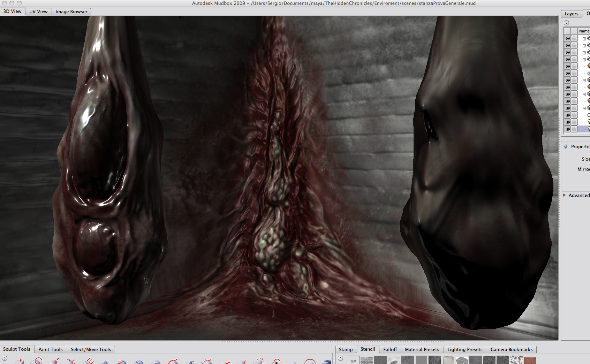Switch to the Layers tab
Screen dimensions: 590x364
coord(572,14)
